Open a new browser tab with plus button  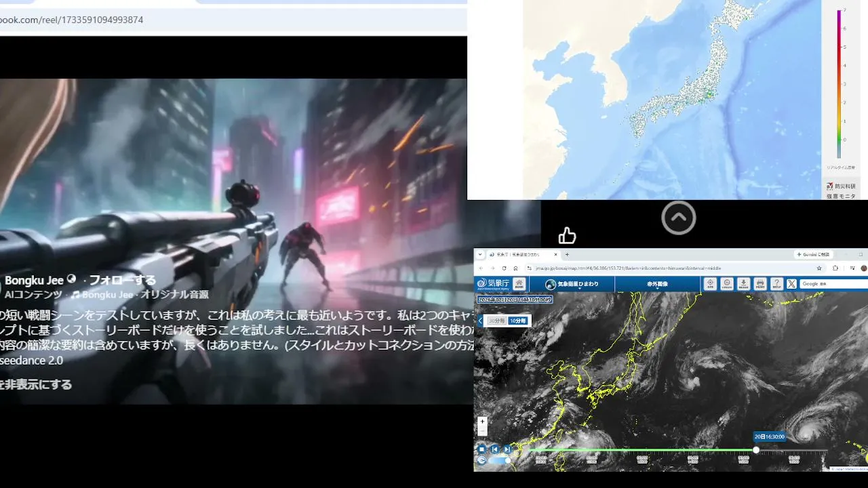point(567,255)
